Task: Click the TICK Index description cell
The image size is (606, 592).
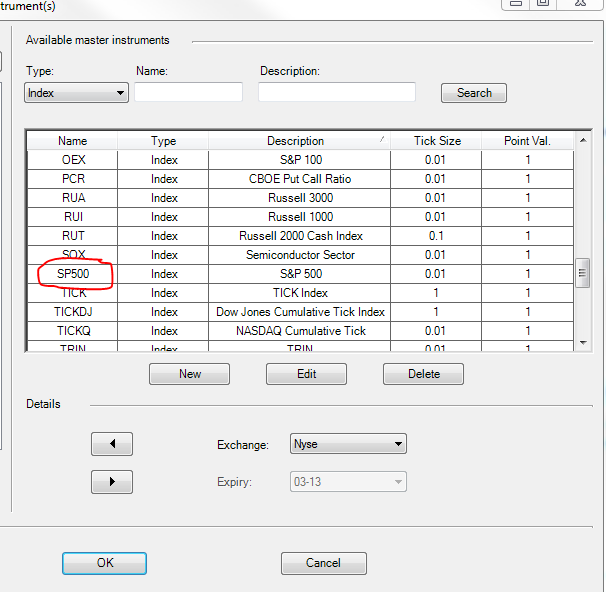Action: click(x=300, y=293)
